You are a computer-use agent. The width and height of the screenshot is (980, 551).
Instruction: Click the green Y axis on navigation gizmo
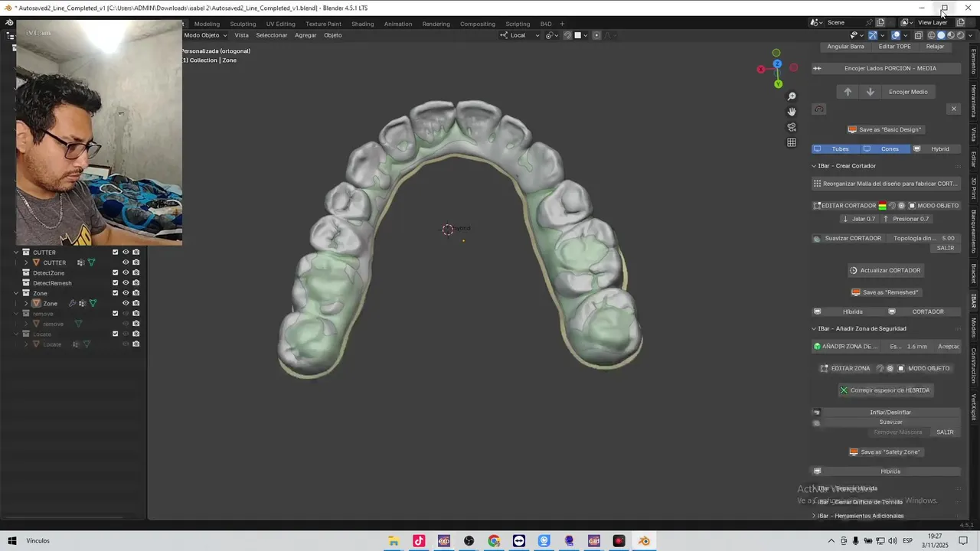[x=778, y=83]
